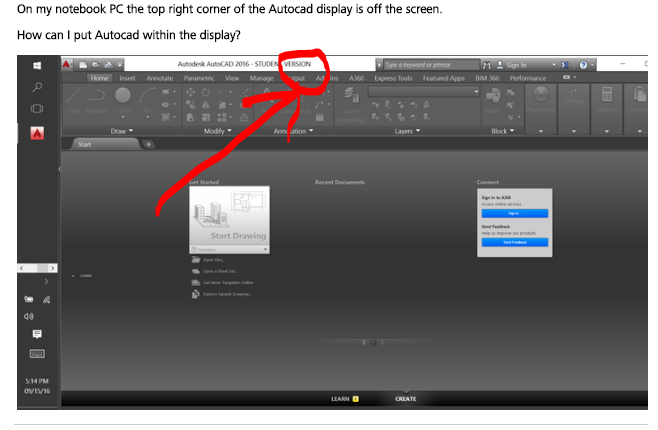Switch to the Parametric ribbon tab
Image resolution: width=658 pixels, height=430 pixels.
tap(199, 78)
